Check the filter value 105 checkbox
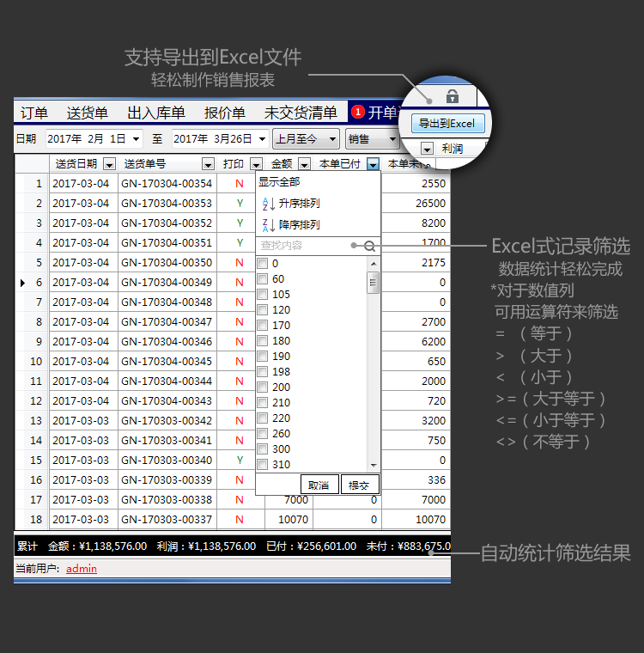Image resolution: width=644 pixels, height=653 pixels. coord(263,295)
